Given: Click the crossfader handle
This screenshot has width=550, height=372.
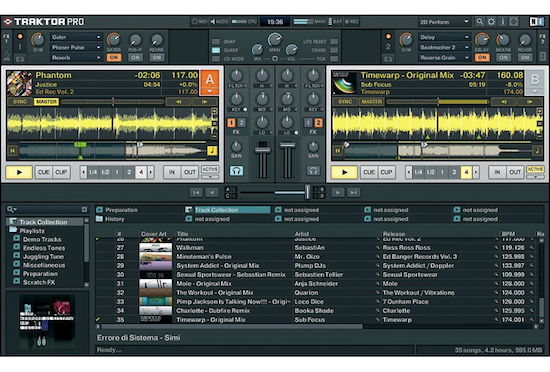Looking at the screenshot, I should tap(307, 192).
